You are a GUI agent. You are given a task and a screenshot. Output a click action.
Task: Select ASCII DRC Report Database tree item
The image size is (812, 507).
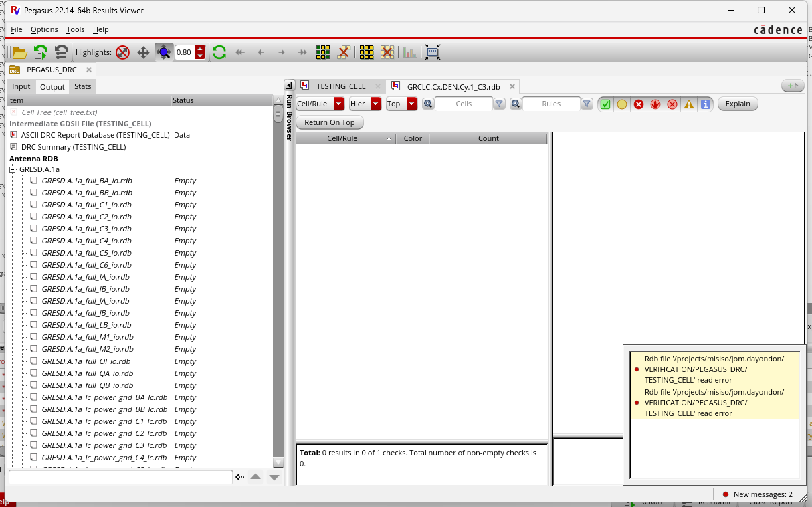click(95, 135)
